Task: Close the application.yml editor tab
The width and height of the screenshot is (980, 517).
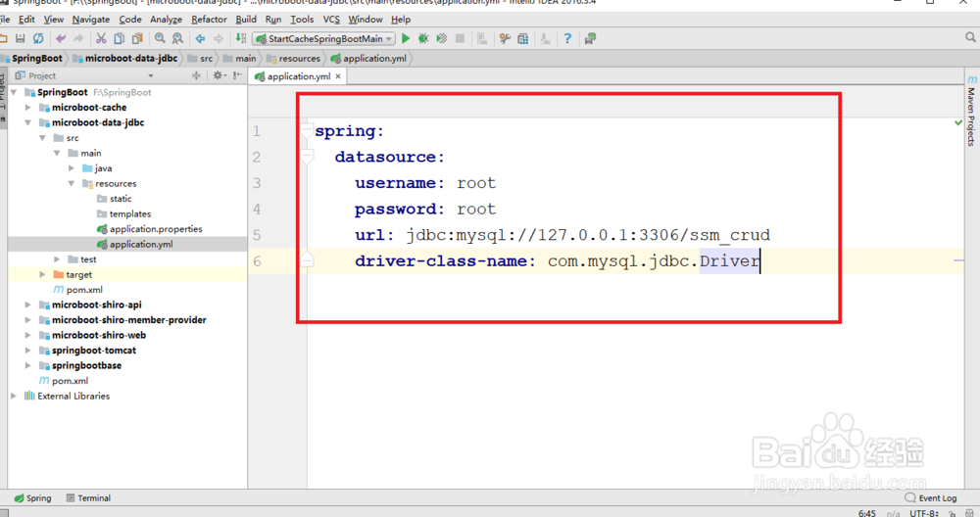Action: pos(338,76)
